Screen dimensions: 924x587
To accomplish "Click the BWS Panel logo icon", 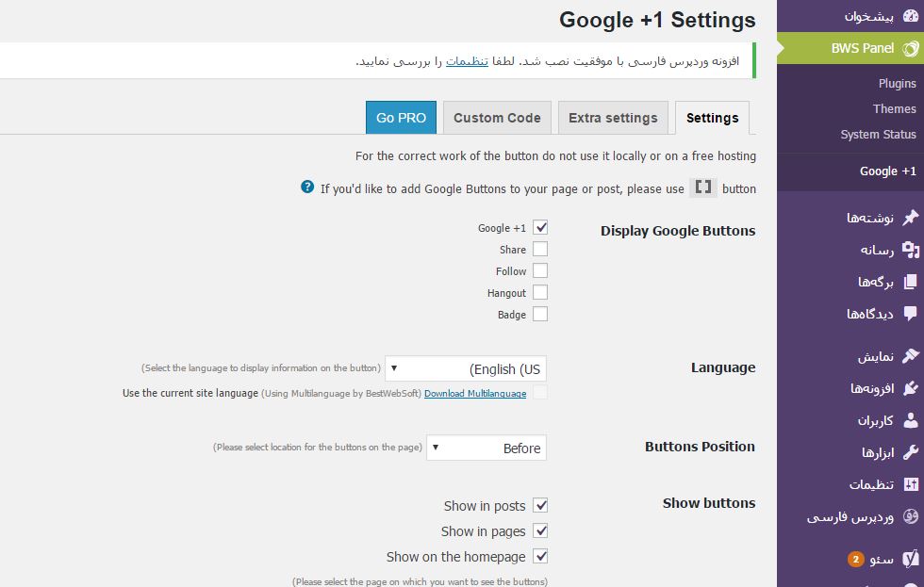I will pyautogui.click(x=911, y=48).
